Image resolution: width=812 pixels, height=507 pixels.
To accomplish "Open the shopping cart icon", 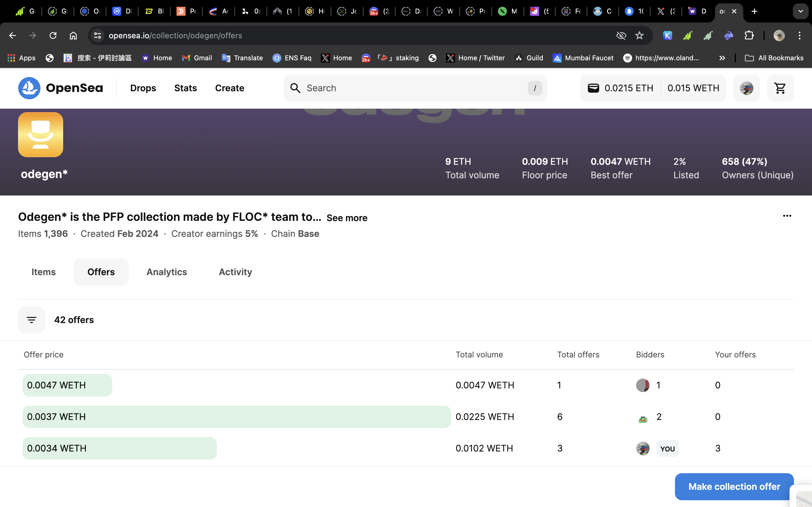I will click(x=780, y=88).
